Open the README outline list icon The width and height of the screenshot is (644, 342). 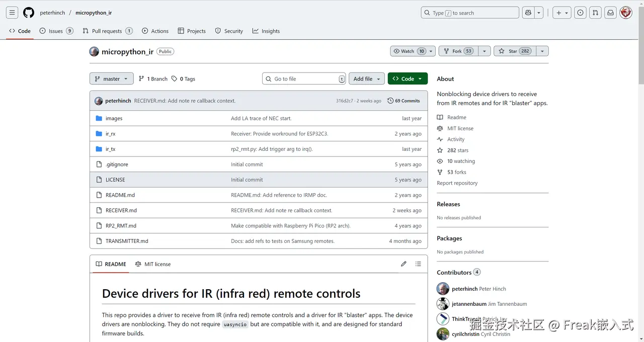pyautogui.click(x=418, y=264)
